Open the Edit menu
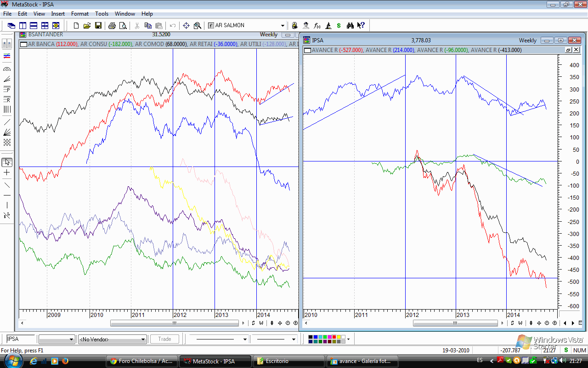Viewport: 588px width, 368px height. click(x=22, y=14)
